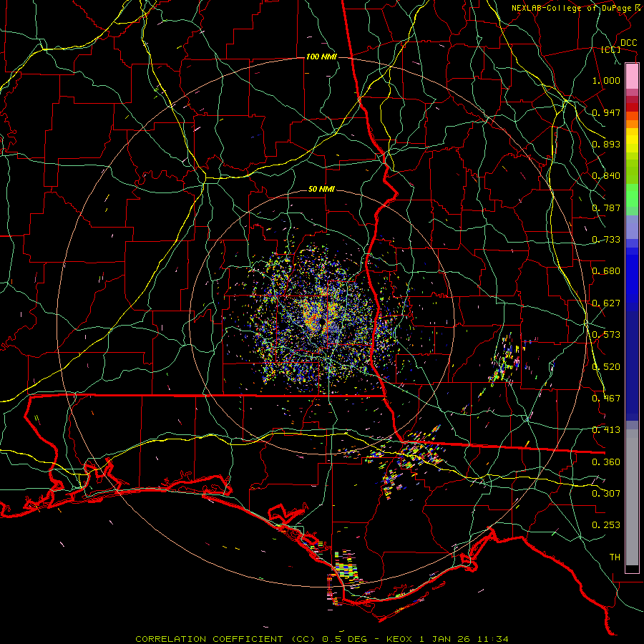Pick the bright green color bar segment

click(x=632, y=195)
